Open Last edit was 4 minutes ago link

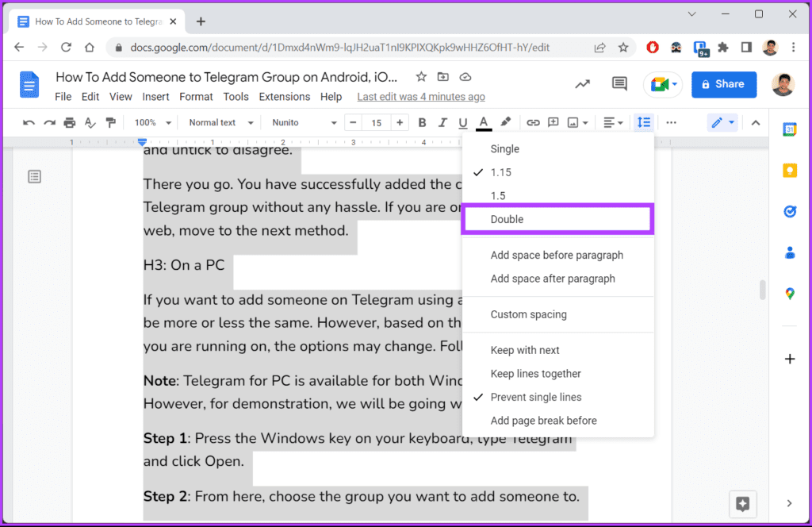click(421, 97)
